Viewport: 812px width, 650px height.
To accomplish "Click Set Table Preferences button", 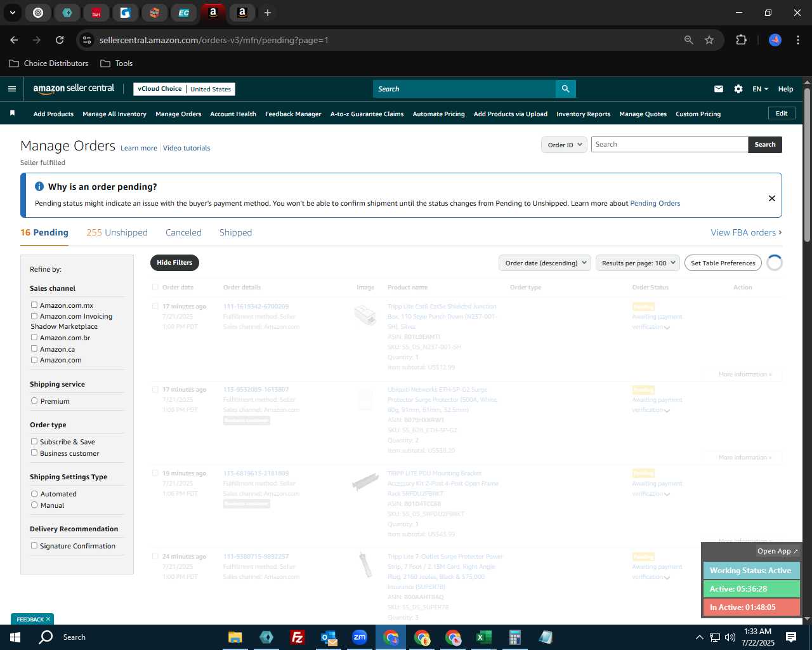I will 723,263.
